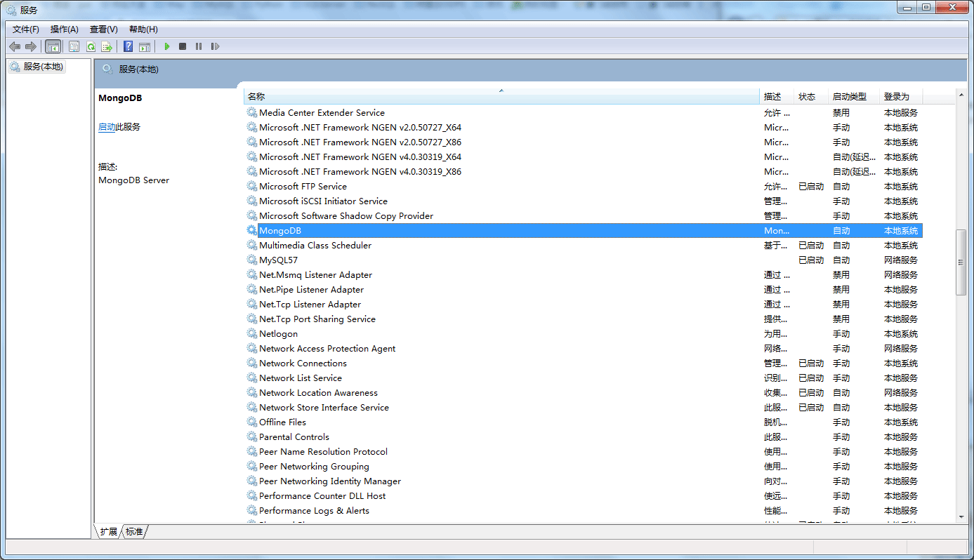The height and width of the screenshot is (560, 974).
Task: Open the 操作(A) menu
Action: [x=65, y=29]
